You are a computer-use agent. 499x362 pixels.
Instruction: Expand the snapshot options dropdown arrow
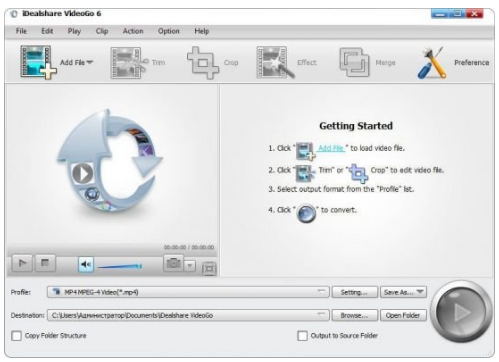click(x=190, y=266)
